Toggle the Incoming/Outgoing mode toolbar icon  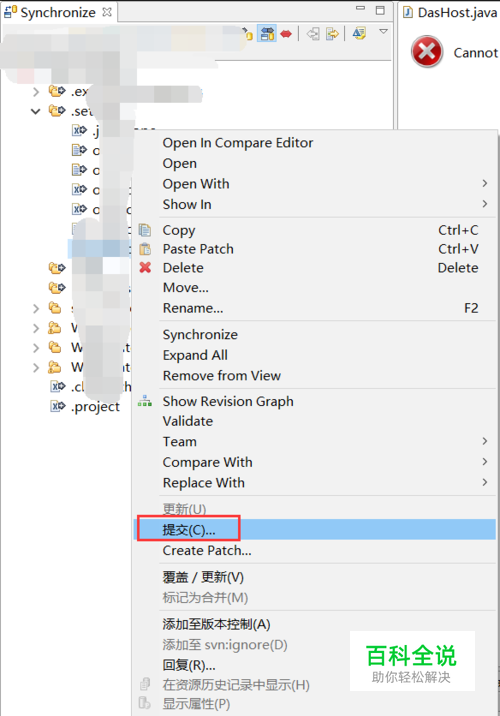(267, 34)
